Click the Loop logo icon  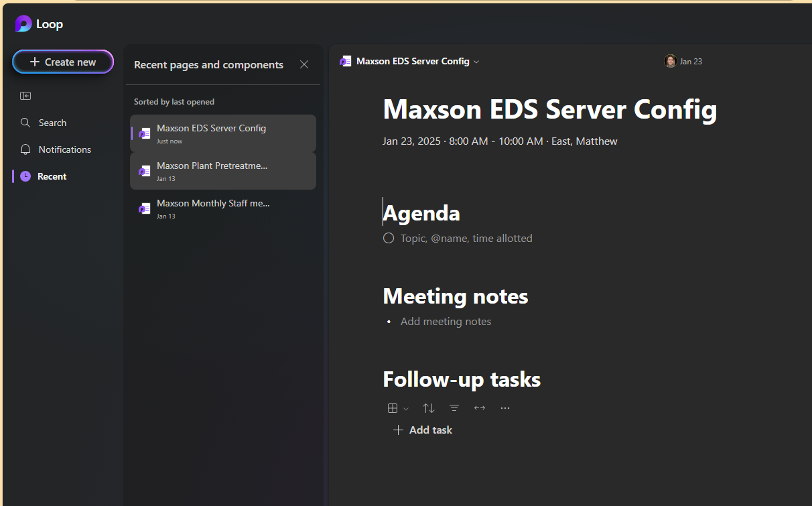coord(23,24)
